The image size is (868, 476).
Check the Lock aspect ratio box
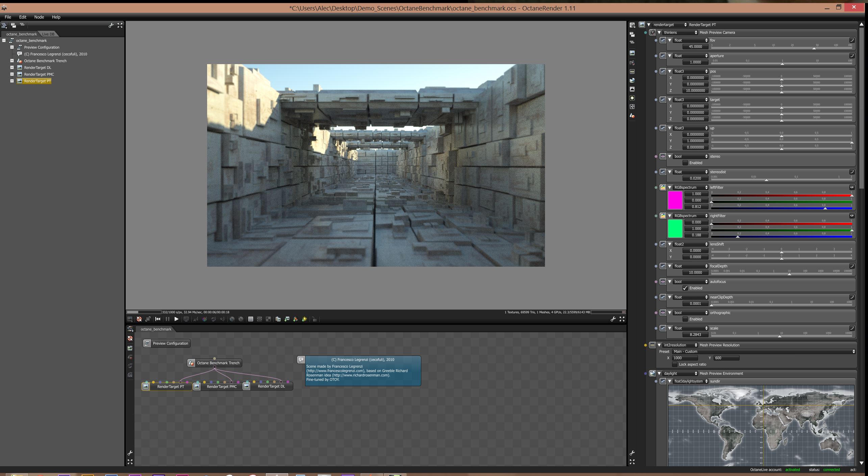pos(674,364)
